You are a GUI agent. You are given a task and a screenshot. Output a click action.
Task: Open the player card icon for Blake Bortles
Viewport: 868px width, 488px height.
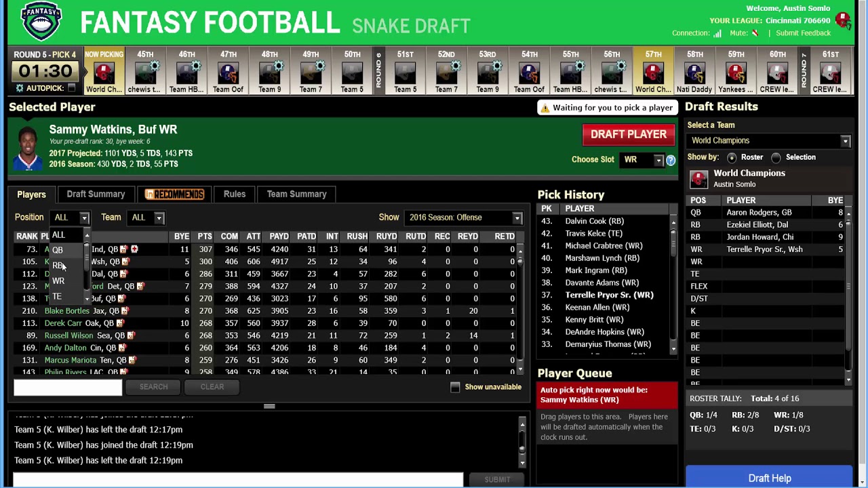125,311
